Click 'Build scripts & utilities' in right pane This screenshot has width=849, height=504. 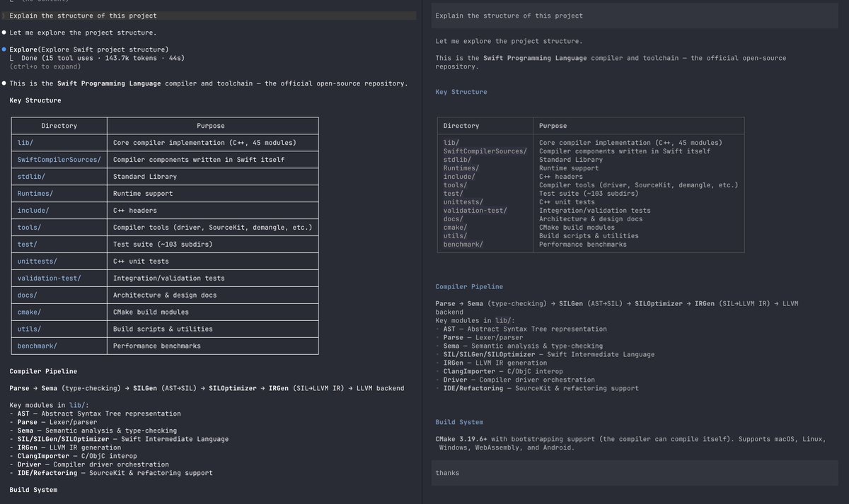[x=589, y=236]
